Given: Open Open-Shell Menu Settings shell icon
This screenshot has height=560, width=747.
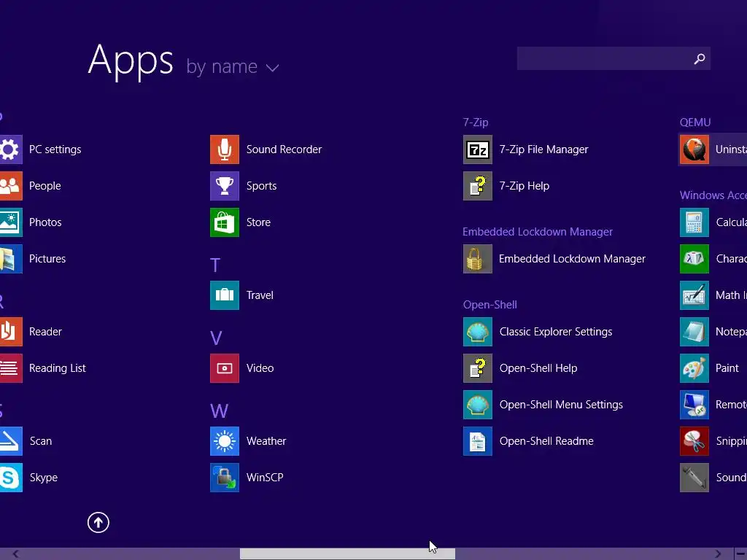Looking at the screenshot, I should [477, 405].
